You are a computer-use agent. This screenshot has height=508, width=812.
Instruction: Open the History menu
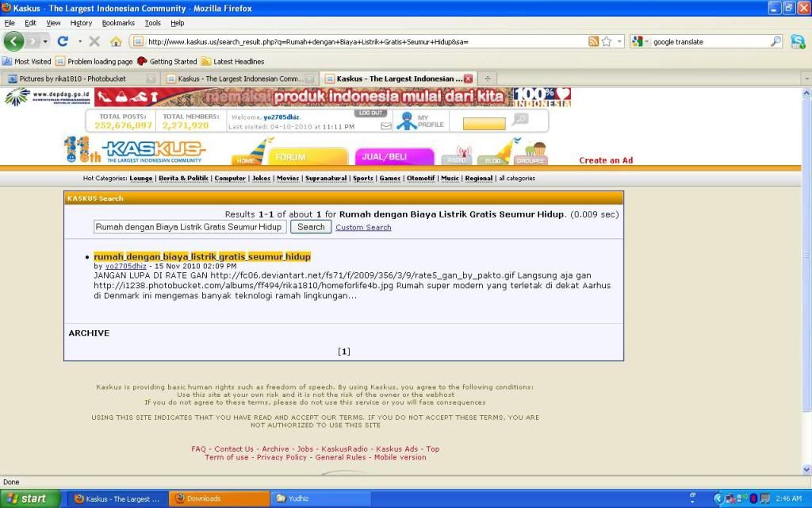[81, 23]
